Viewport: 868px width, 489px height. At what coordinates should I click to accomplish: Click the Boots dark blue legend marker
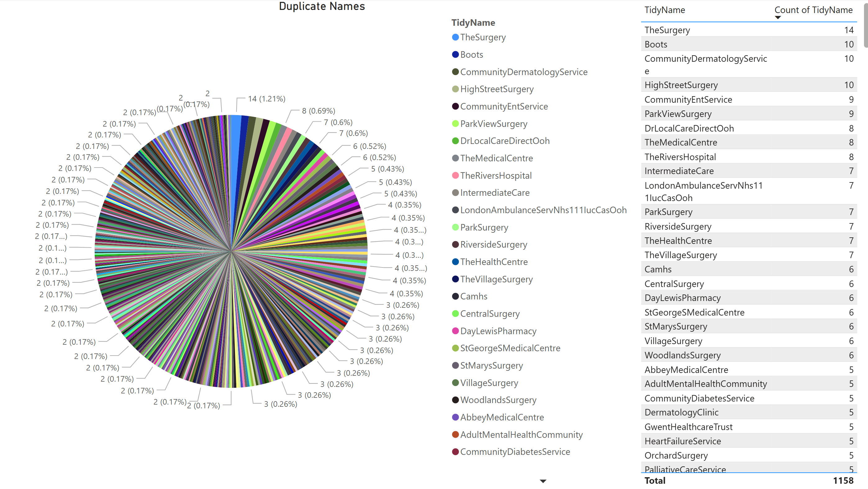[455, 55]
